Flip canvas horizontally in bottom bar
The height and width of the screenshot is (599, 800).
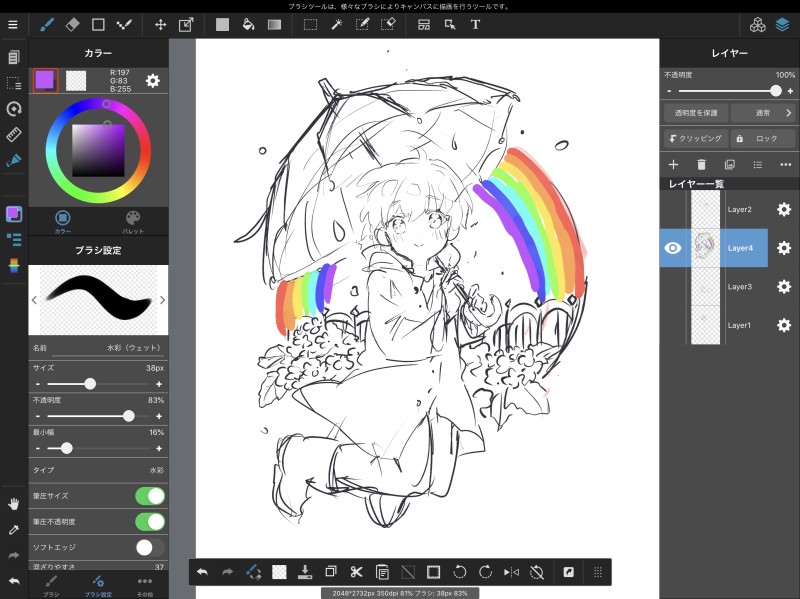pyautogui.click(x=511, y=572)
